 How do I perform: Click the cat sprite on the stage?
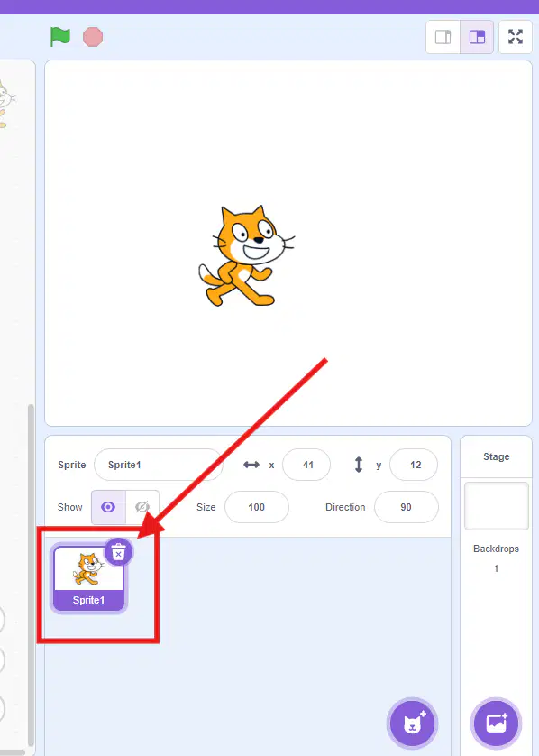pos(246,256)
